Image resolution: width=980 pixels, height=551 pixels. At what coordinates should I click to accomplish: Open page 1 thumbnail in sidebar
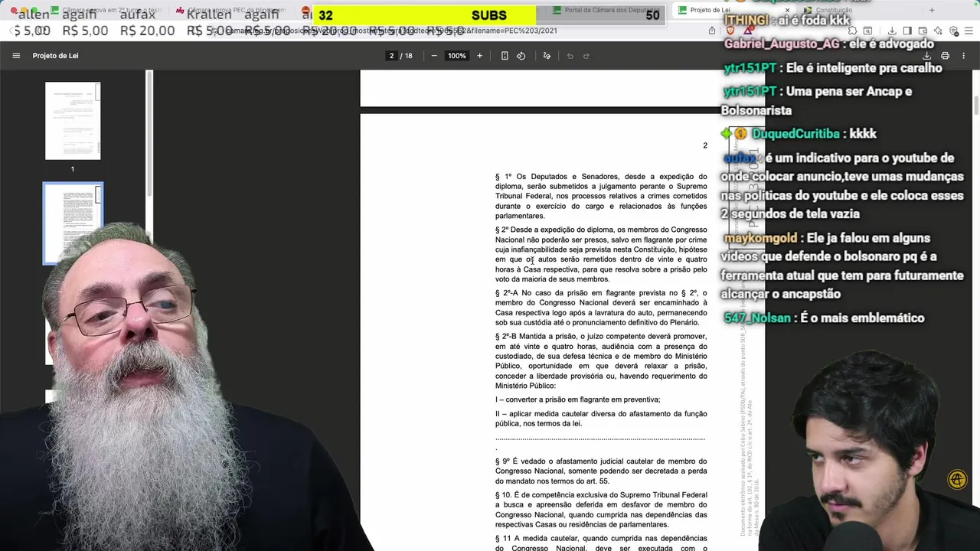point(73,121)
